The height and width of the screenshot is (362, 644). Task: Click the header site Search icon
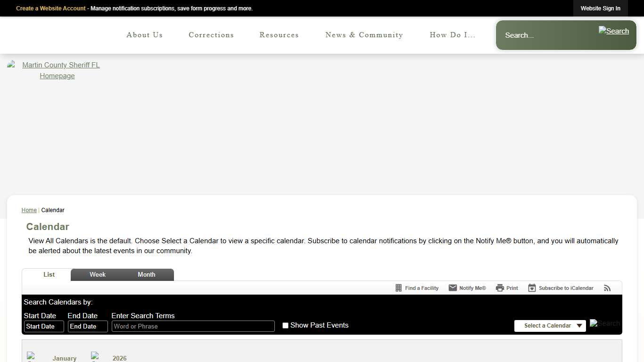pos(613,31)
